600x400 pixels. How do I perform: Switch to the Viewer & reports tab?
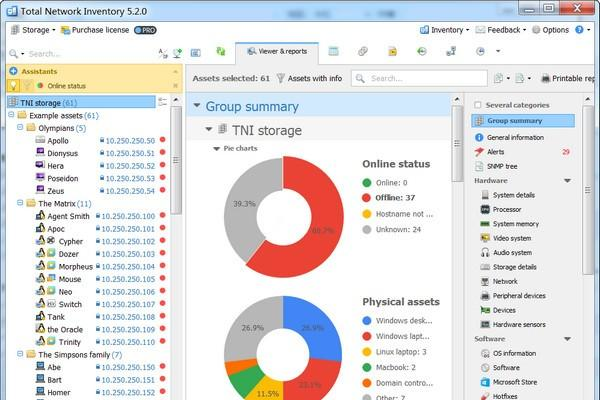(x=277, y=51)
